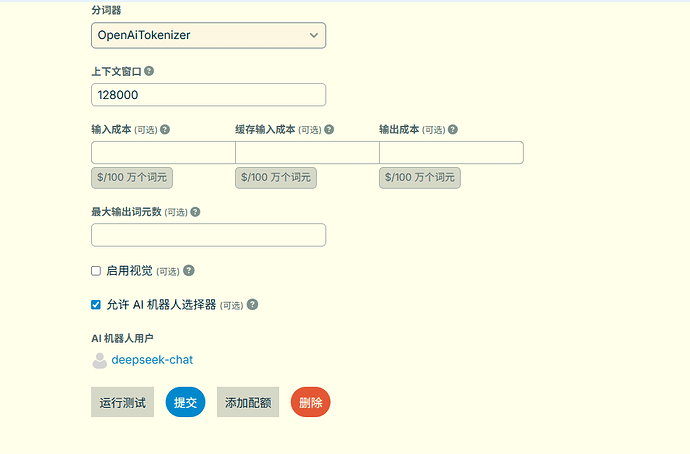Click the 启用视觉 help icon
Image resolution: width=690 pixels, height=454 pixels.
[189, 271]
